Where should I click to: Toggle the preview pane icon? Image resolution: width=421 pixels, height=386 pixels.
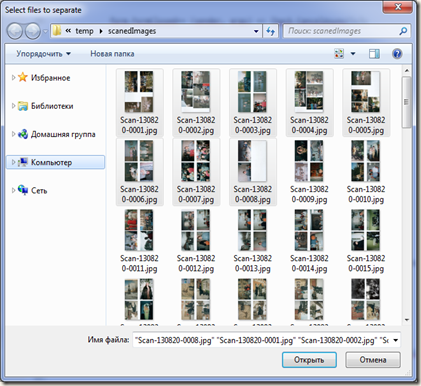coord(374,54)
